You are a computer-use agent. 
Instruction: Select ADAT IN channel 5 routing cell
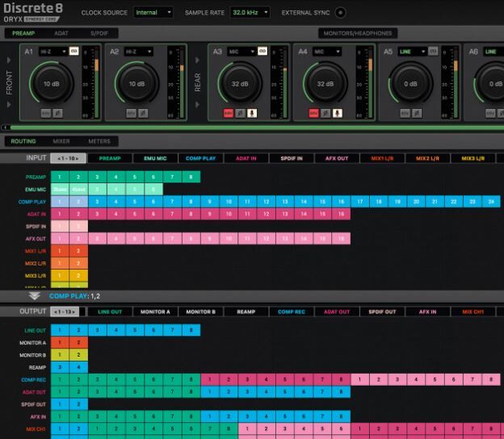(134, 214)
